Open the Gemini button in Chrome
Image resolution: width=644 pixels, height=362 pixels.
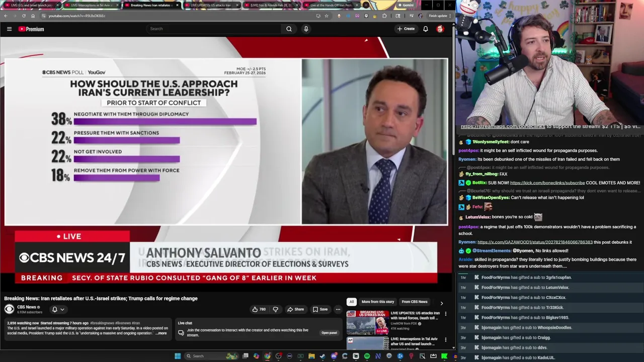[406, 5]
